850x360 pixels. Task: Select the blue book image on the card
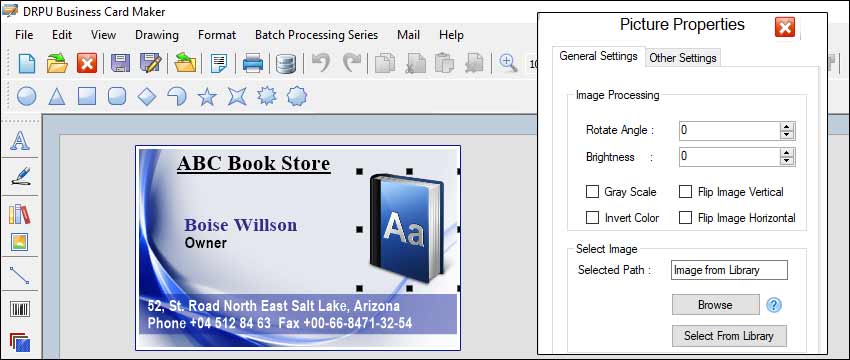(x=408, y=228)
